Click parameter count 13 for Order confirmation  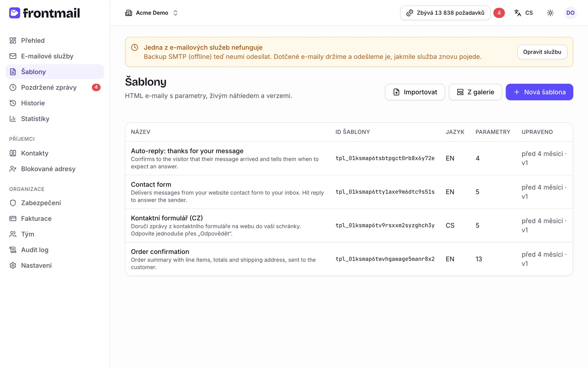tap(479, 259)
